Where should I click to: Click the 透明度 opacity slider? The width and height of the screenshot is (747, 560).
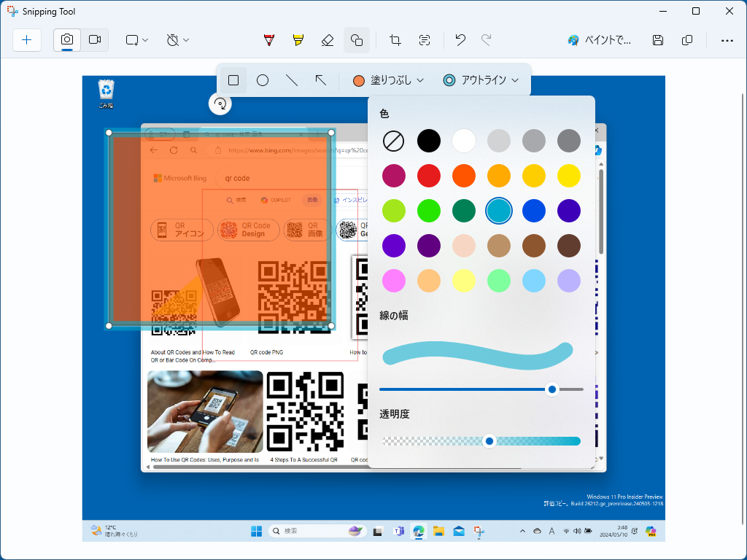coord(481,441)
